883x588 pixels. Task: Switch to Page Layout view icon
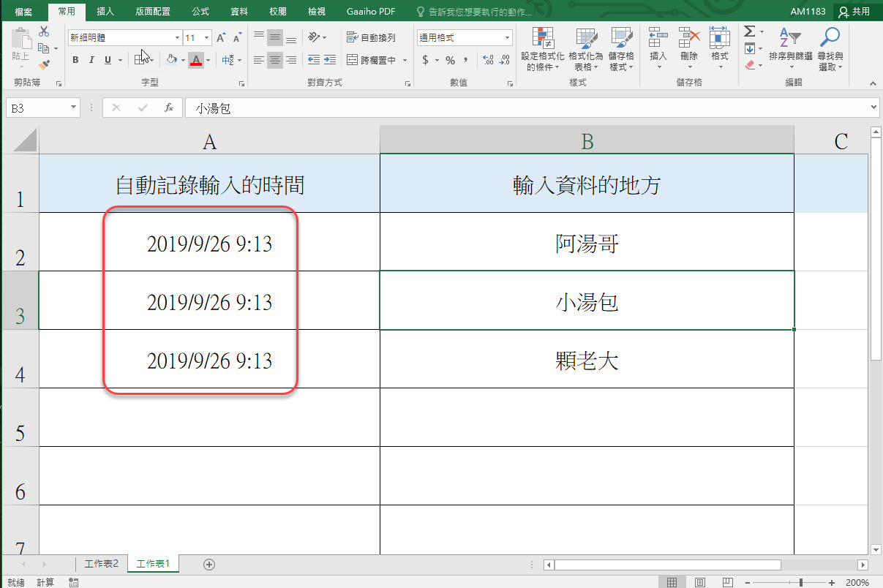click(701, 582)
